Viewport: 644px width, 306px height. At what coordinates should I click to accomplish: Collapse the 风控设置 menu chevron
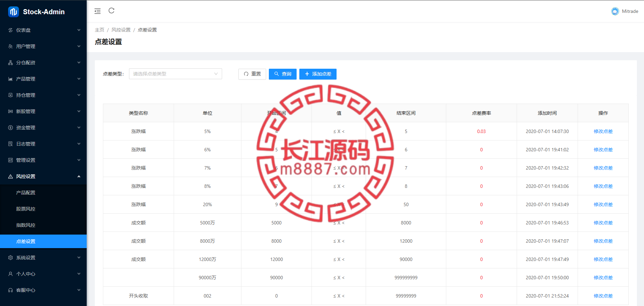click(x=79, y=176)
